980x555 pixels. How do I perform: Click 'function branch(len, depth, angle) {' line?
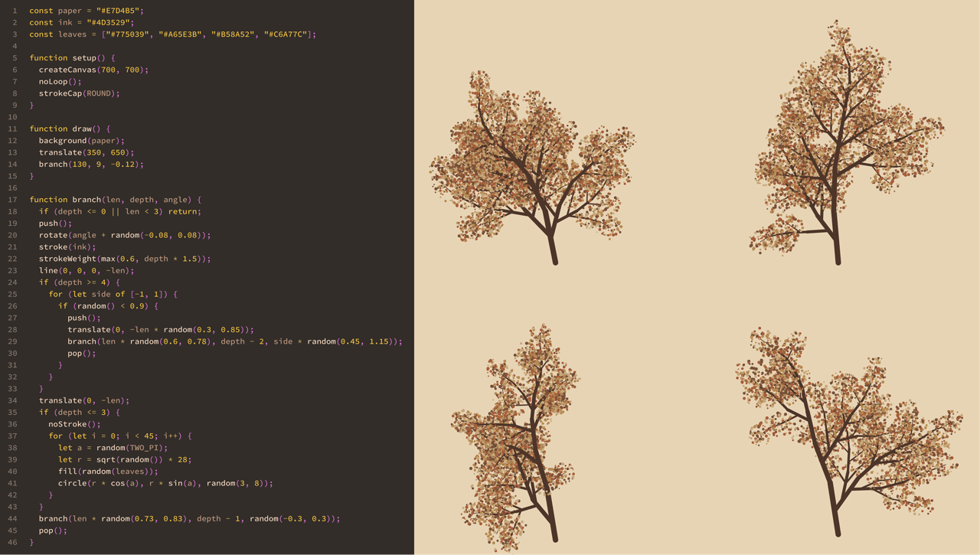tap(116, 200)
